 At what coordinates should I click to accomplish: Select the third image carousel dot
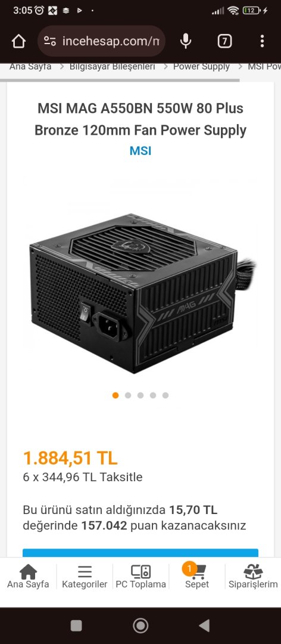(140, 395)
